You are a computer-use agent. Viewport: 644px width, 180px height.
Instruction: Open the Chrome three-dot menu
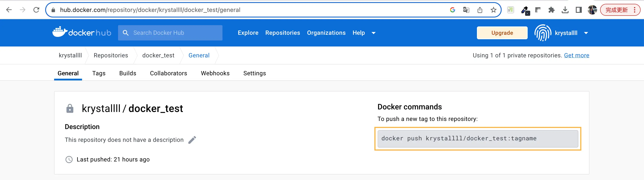click(x=634, y=10)
